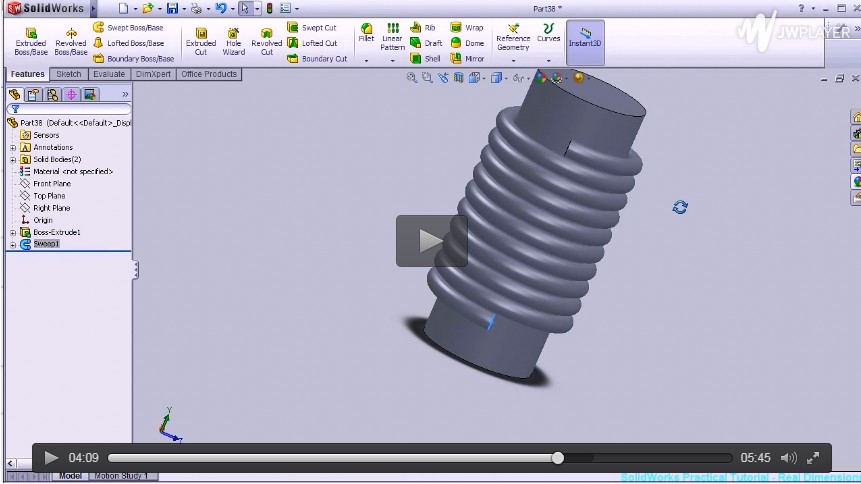Mute or unmute the video volume
Viewport: 861px width, 484px height.
tap(788, 458)
